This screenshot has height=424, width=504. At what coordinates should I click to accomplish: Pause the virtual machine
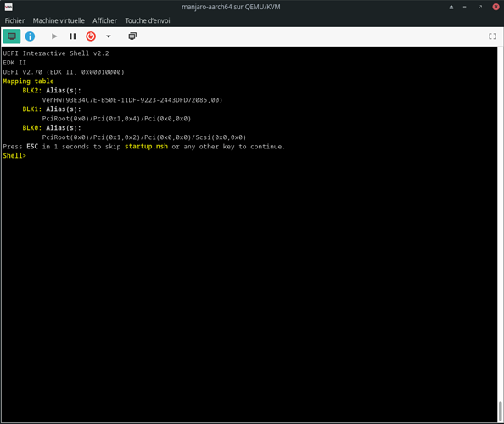(x=73, y=36)
